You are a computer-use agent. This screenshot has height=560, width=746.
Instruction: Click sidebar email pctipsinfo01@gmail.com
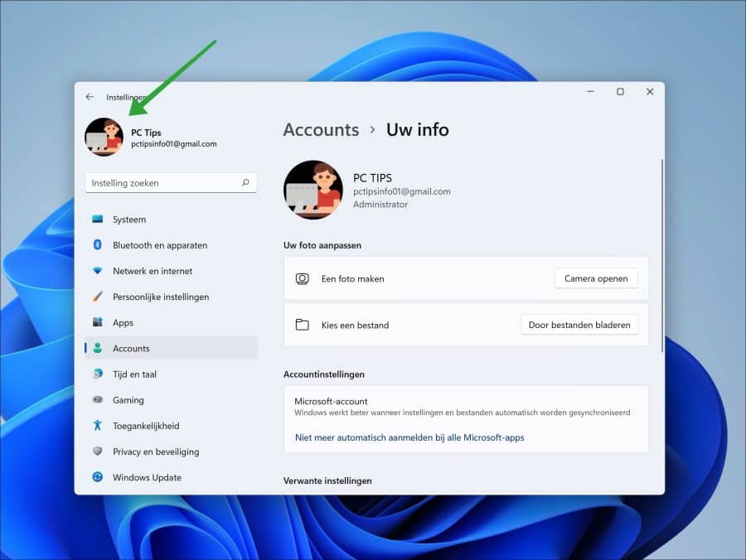point(174,143)
